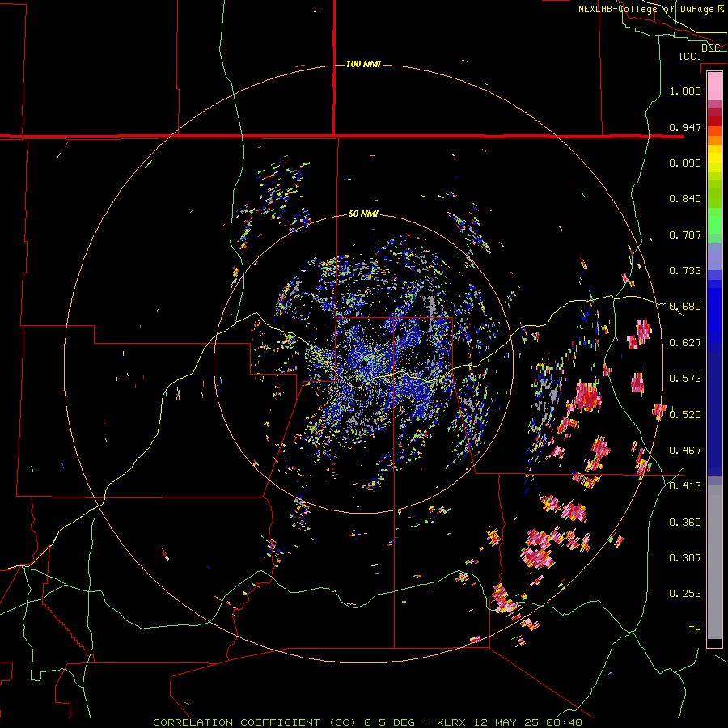The image size is (728, 728).
Task: Click the 0.5 DEG elevation text
Action: click(x=390, y=722)
